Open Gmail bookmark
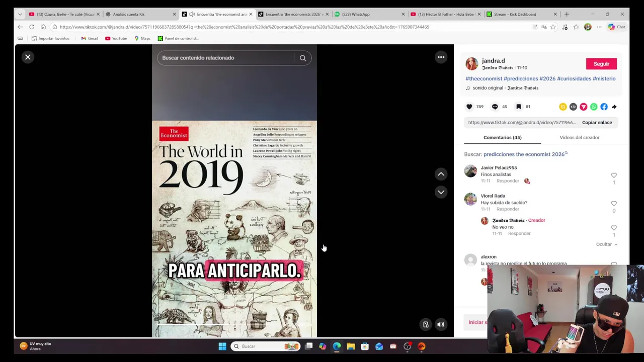This screenshot has width=644, height=362. 90,38
